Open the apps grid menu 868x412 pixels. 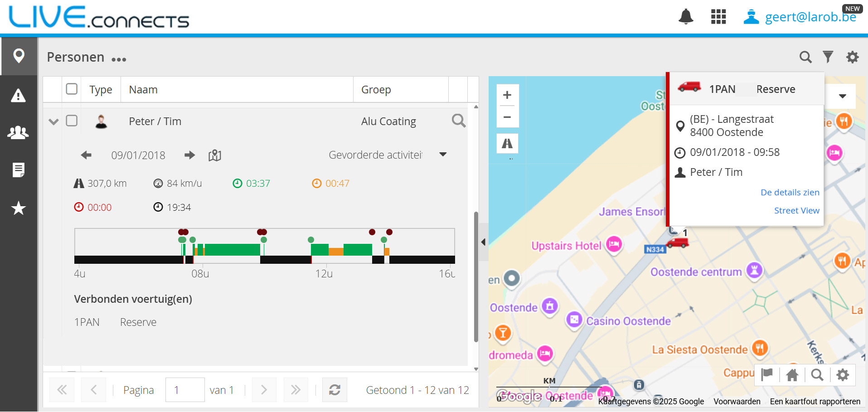click(718, 17)
